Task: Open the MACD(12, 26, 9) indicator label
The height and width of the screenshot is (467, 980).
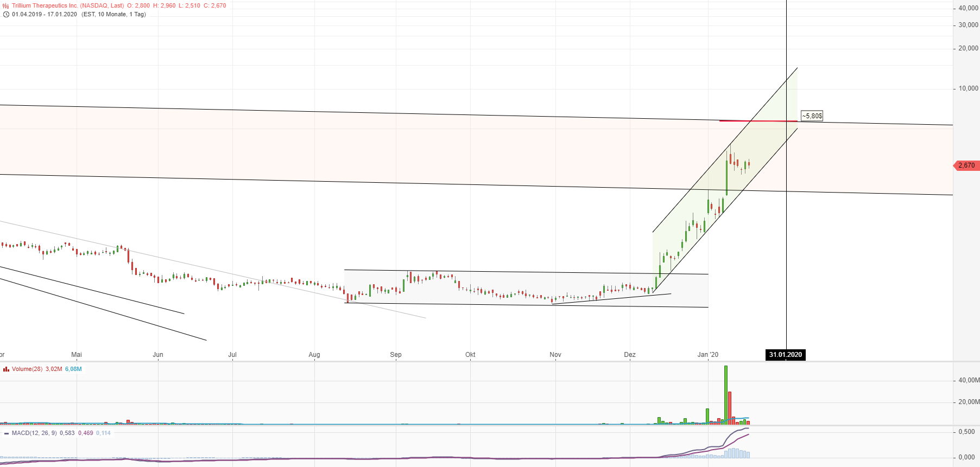Action: point(34,433)
